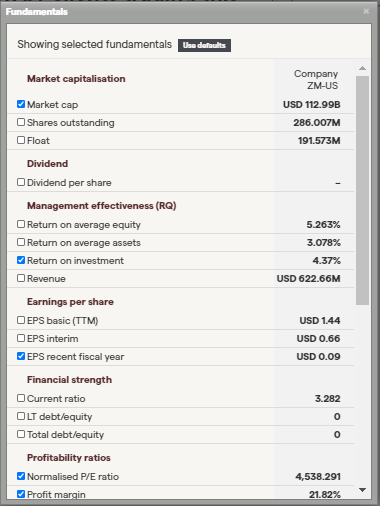Image resolution: width=380 pixels, height=506 pixels.
Task: Click the scrollbar up arrow
Action: 362,68
